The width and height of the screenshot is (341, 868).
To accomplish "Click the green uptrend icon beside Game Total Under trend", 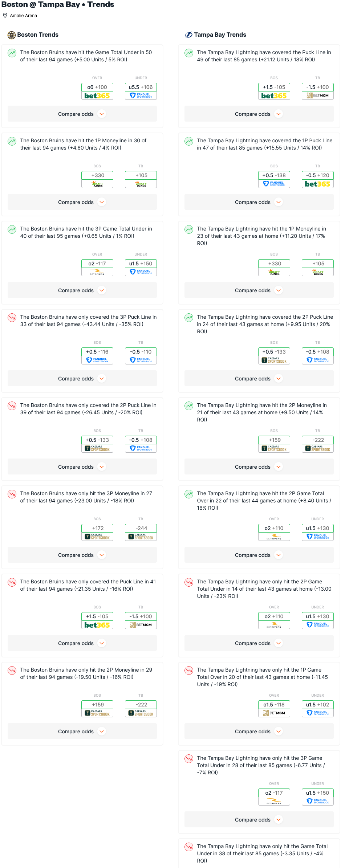I will click(12, 53).
